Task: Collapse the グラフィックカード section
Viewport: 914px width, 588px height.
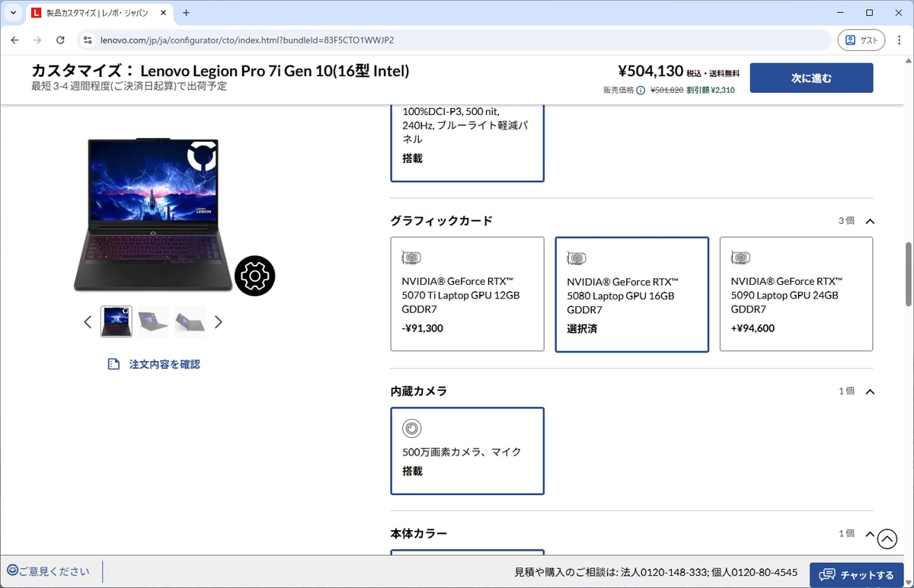Action: point(869,221)
